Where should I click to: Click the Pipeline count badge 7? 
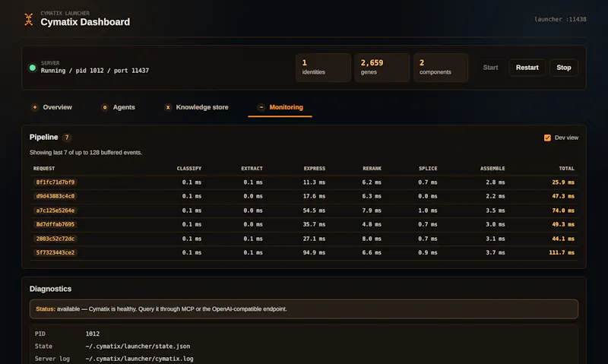coord(67,138)
